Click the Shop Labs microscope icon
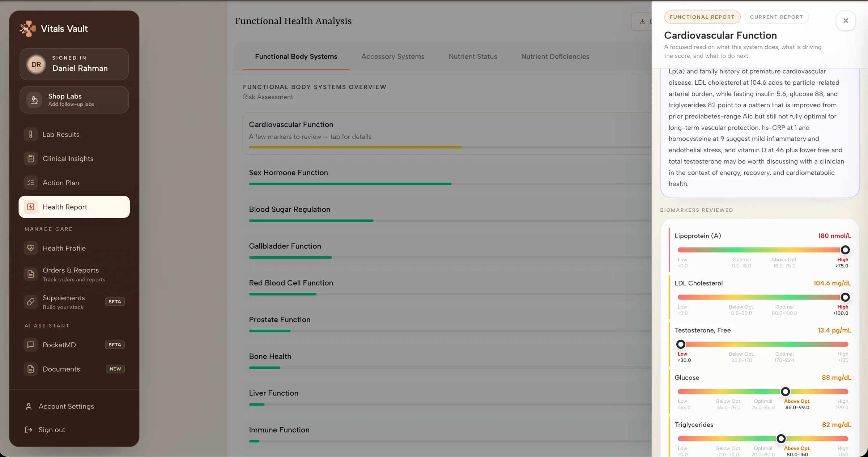The width and height of the screenshot is (868, 457). coord(34,100)
